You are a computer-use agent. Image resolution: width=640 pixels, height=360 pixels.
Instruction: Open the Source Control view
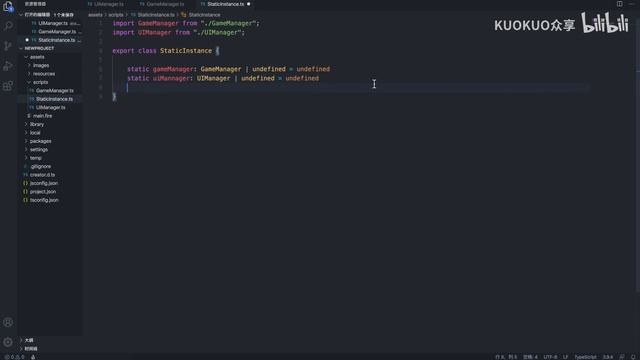pyautogui.click(x=8, y=46)
